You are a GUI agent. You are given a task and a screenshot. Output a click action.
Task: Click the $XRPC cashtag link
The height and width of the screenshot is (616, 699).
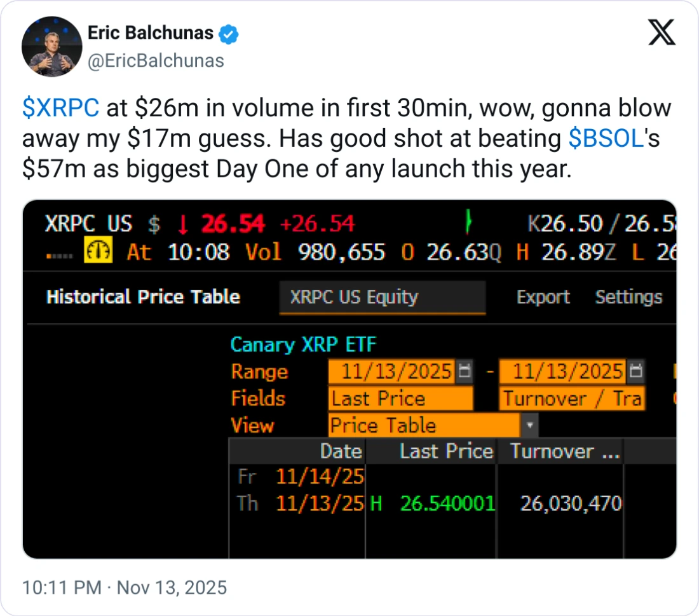tap(60, 109)
